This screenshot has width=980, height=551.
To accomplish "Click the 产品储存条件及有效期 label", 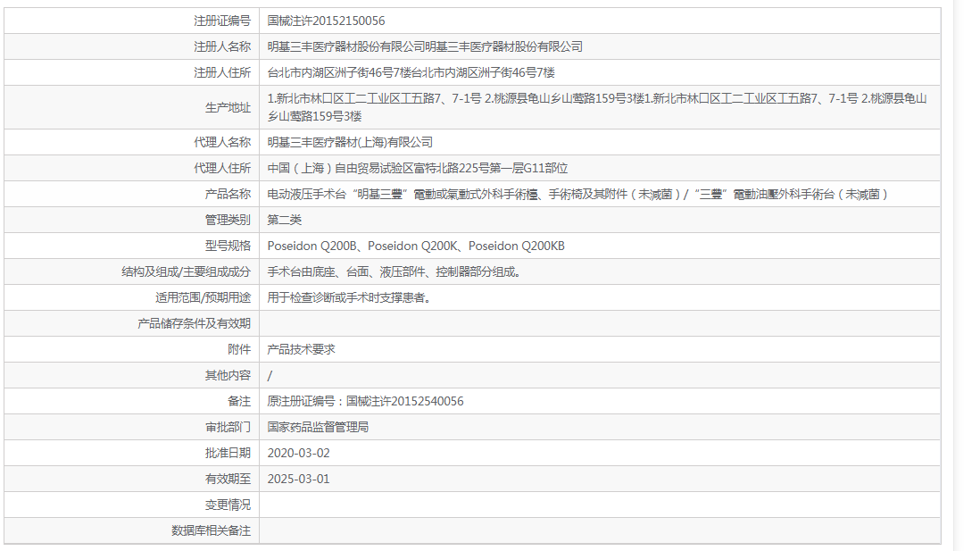I will 194,324.
